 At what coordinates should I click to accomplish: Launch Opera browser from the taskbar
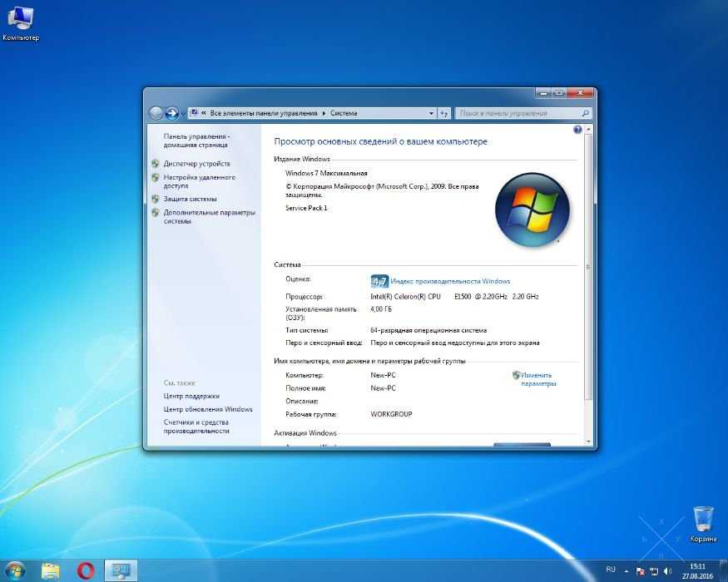86,571
